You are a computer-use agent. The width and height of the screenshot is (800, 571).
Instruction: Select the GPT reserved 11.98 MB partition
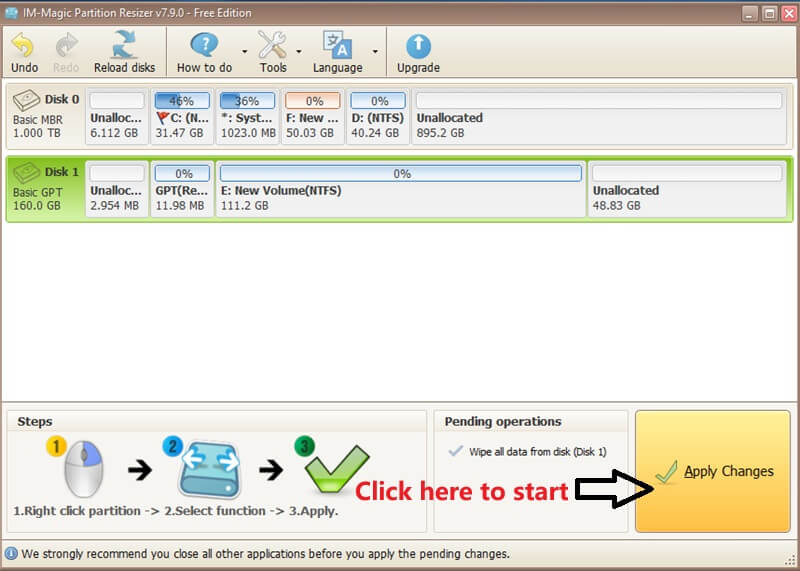[x=182, y=189]
